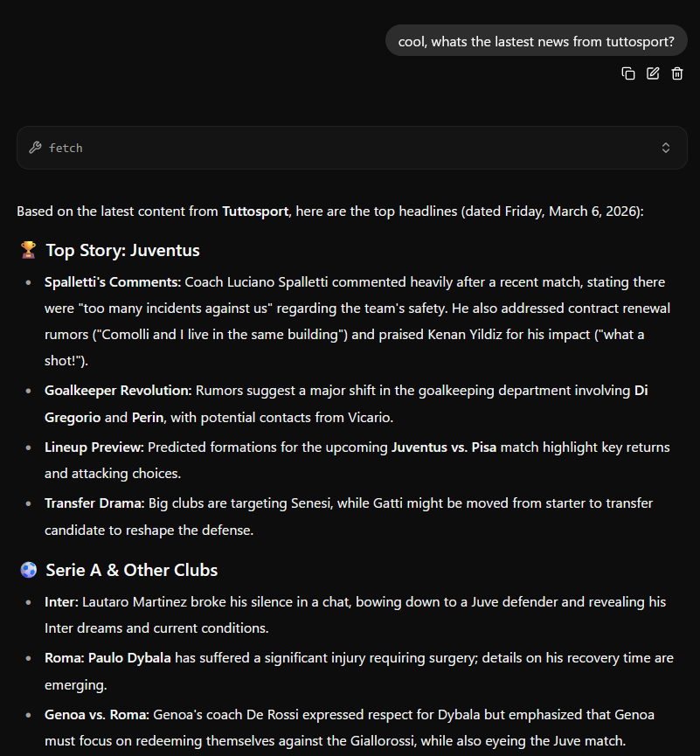Click the 'Lineup Preview:' bold label
The width and height of the screenshot is (700, 756).
coord(94,447)
